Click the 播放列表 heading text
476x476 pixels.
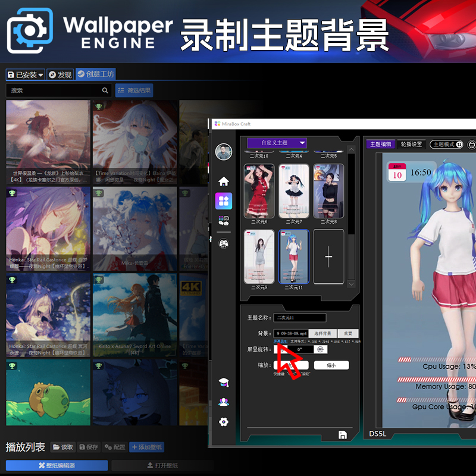click(25, 447)
